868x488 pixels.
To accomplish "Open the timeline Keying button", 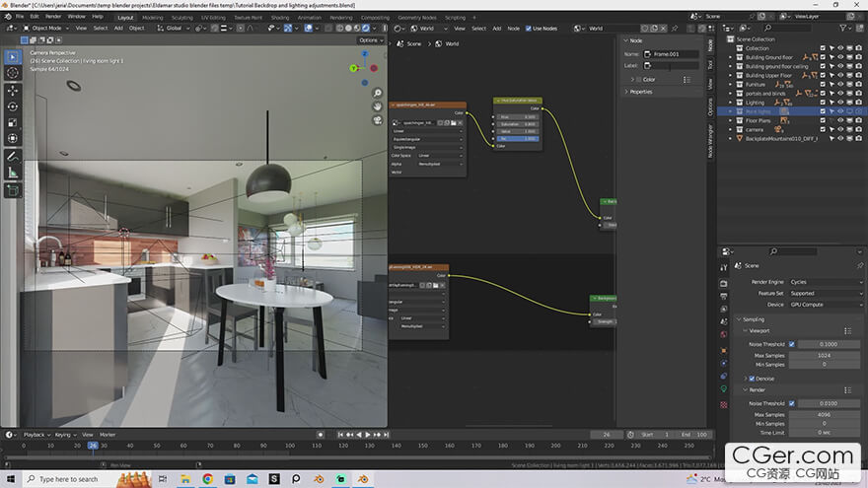I will [65, 435].
